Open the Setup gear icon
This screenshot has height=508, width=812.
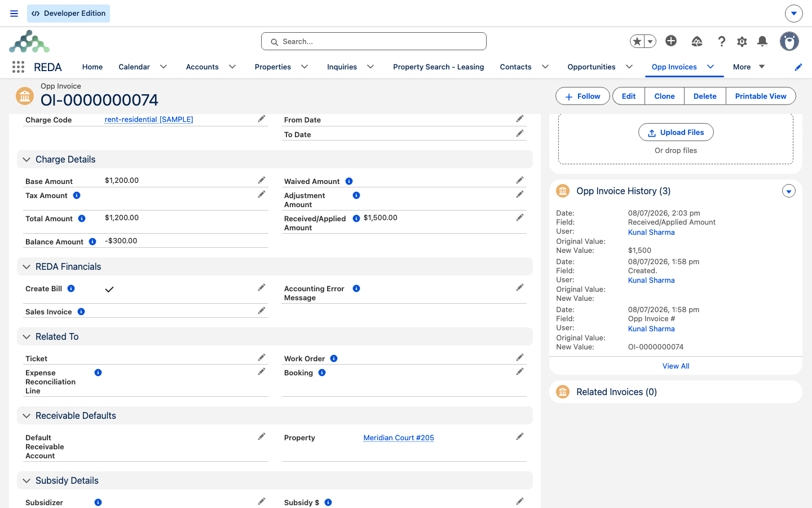point(742,41)
